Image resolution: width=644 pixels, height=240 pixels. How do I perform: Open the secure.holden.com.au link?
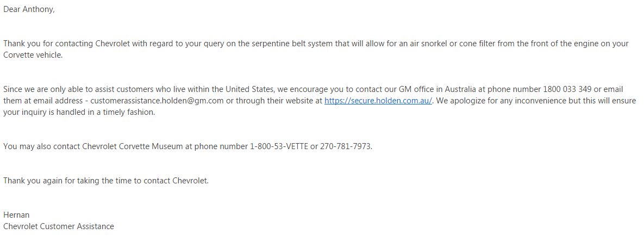(378, 101)
